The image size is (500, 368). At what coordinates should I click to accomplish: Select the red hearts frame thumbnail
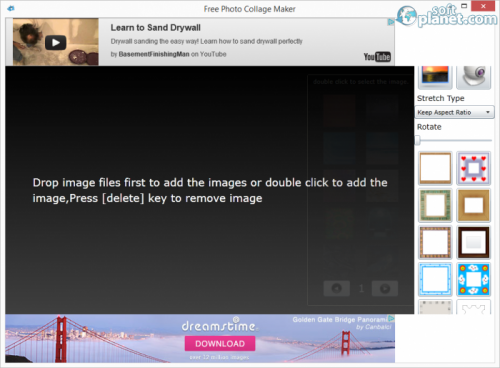click(474, 168)
